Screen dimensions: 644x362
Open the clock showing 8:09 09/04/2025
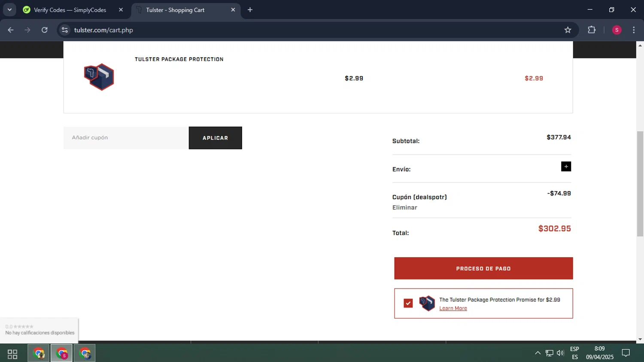599,353
